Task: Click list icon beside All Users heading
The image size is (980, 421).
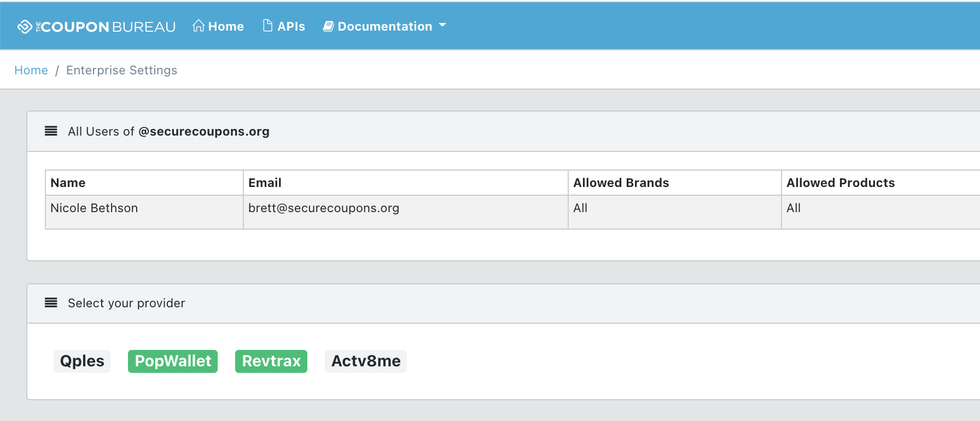Action: pos(51,131)
